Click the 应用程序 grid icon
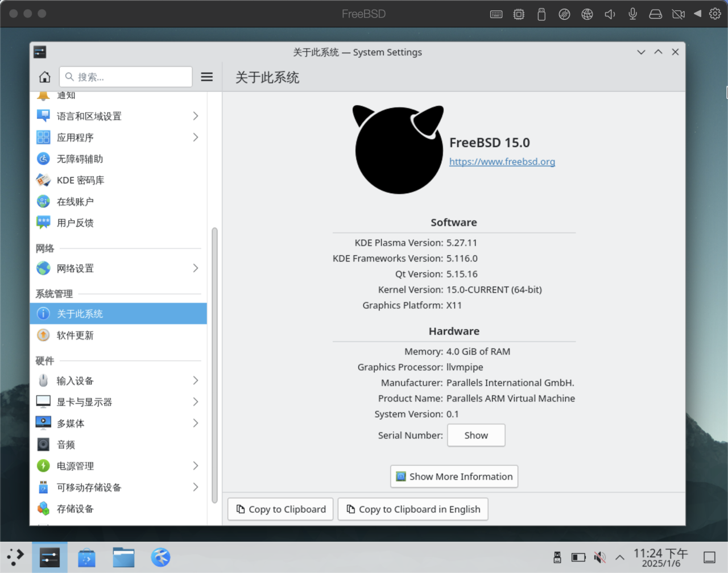The width and height of the screenshot is (728, 573). (43, 138)
